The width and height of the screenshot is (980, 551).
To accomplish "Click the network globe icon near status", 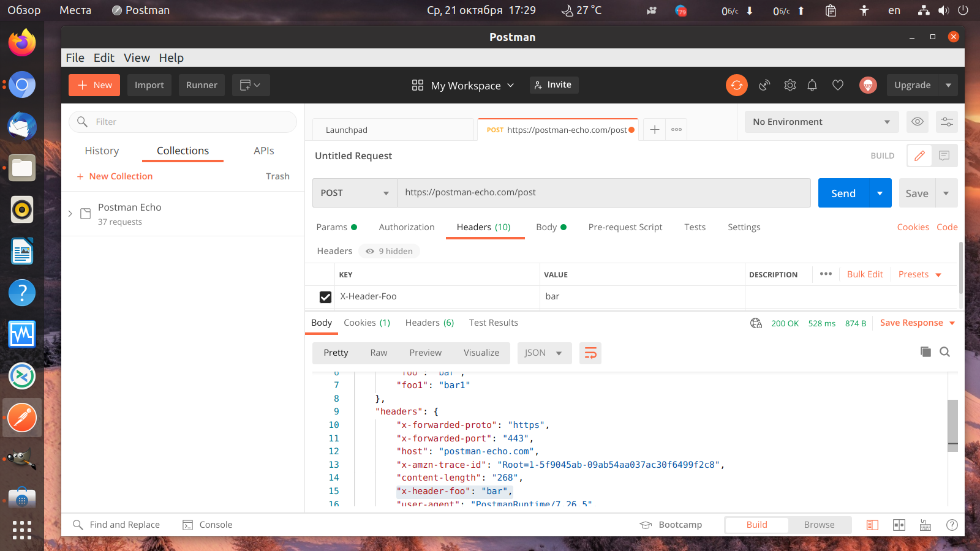I will coord(756,323).
